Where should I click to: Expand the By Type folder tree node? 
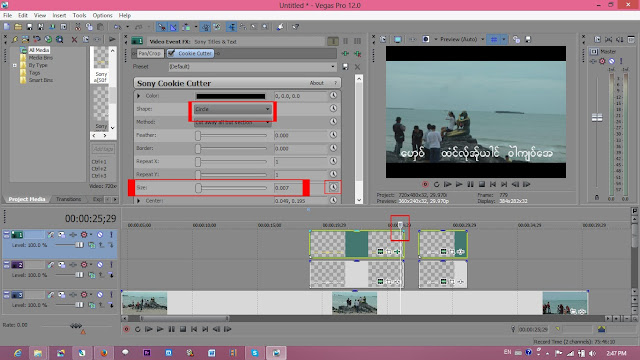point(15,65)
